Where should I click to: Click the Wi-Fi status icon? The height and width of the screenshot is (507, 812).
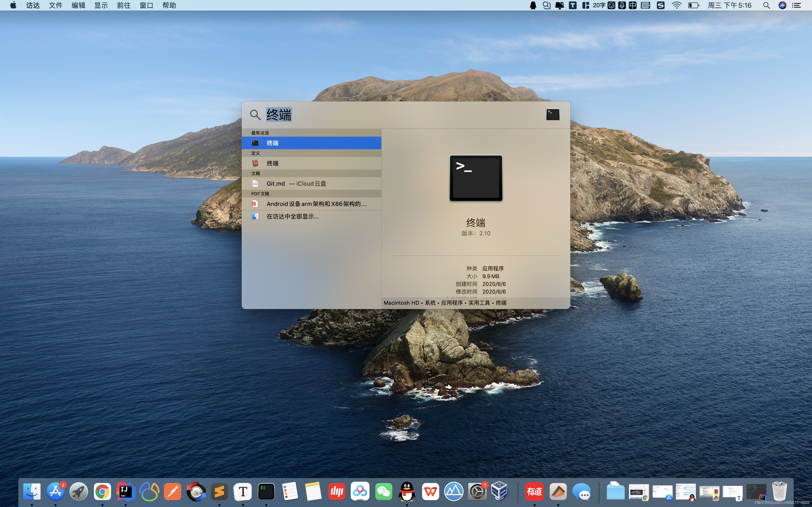click(x=676, y=5)
